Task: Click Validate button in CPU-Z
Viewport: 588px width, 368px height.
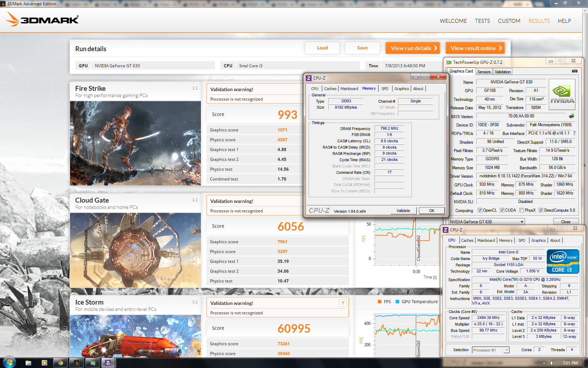Action: pos(403,211)
